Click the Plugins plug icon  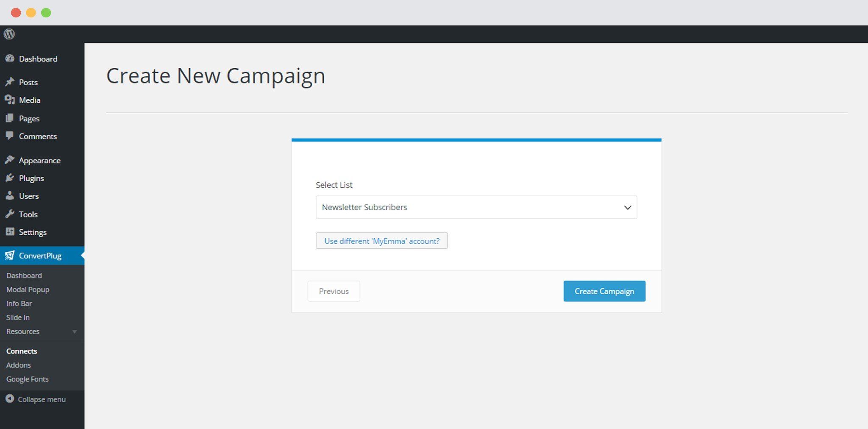[10, 178]
